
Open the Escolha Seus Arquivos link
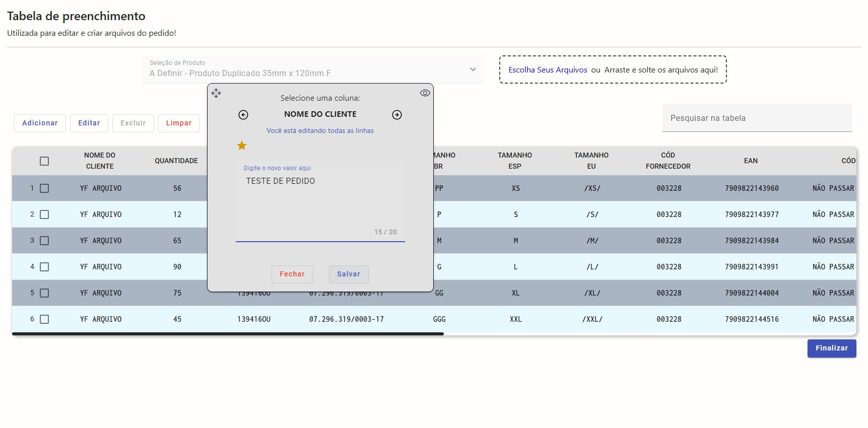pos(548,70)
